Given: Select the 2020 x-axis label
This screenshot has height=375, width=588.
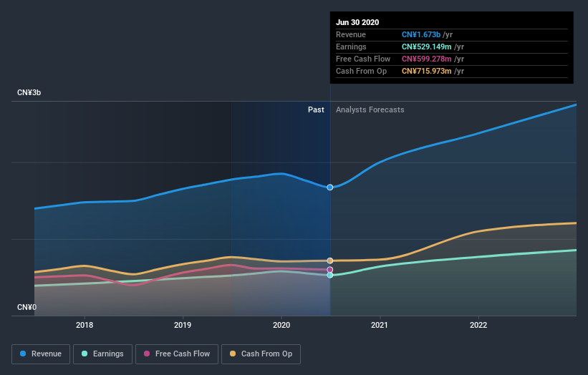Looking at the screenshot, I should (x=281, y=325).
